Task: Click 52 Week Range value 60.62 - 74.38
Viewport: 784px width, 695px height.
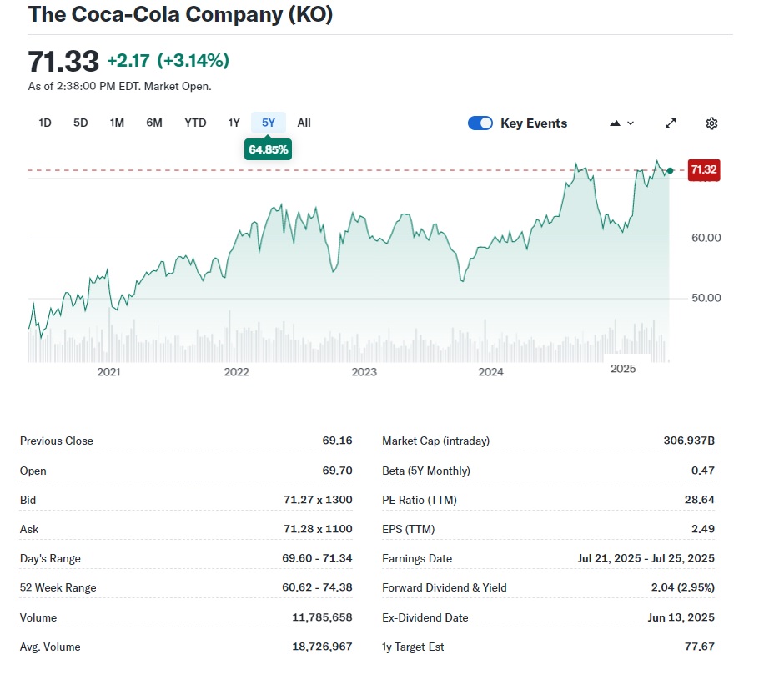Action: [x=317, y=587]
